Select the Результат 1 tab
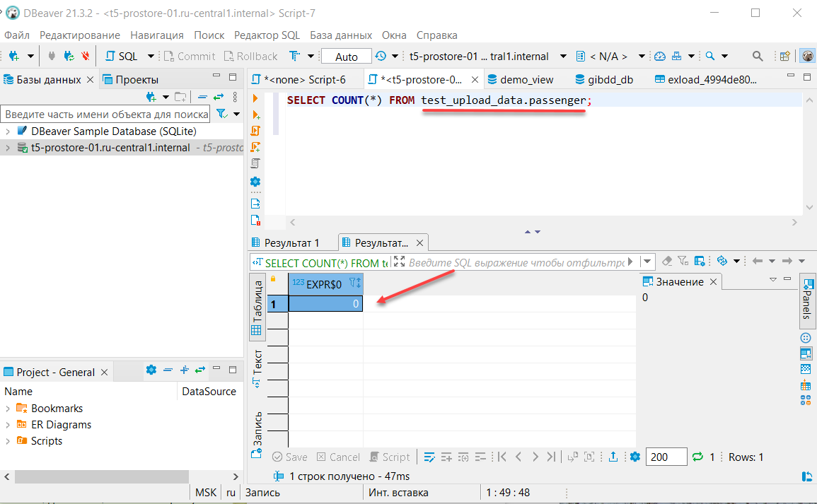The height and width of the screenshot is (504, 817). [x=291, y=242]
